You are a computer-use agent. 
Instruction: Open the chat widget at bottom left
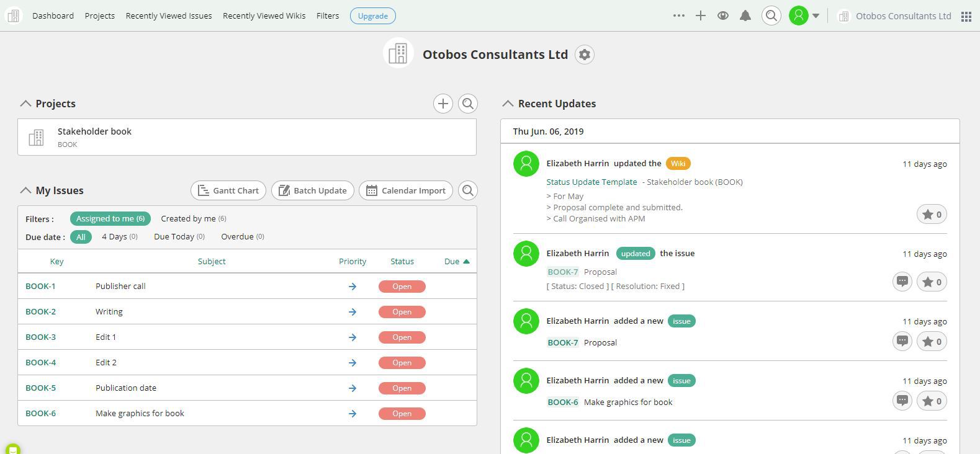[12, 448]
